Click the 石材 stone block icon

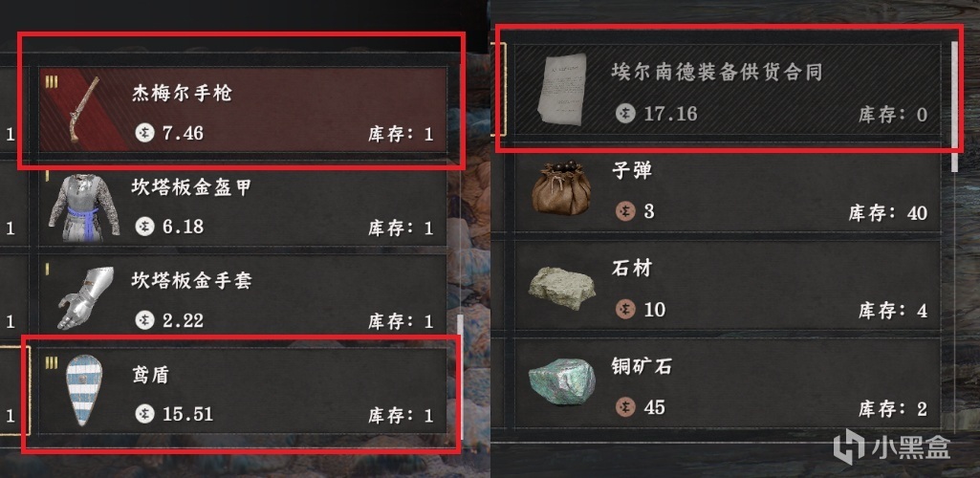tap(561, 289)
